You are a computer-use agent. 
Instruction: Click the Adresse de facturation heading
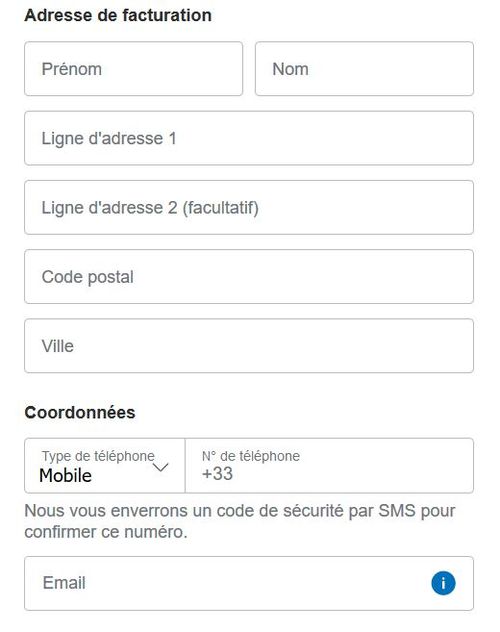[118, 16]
